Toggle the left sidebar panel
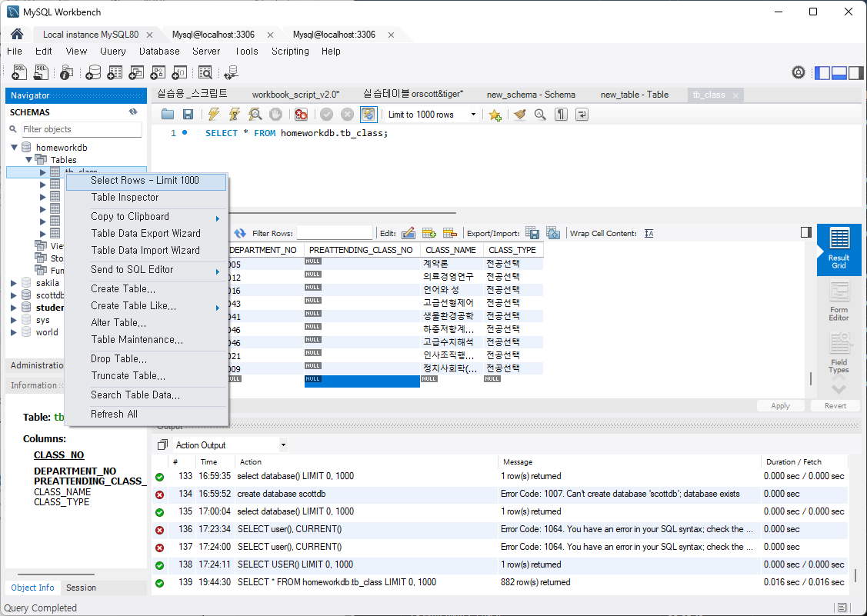 pyautogui.click(x=822, y=72)
